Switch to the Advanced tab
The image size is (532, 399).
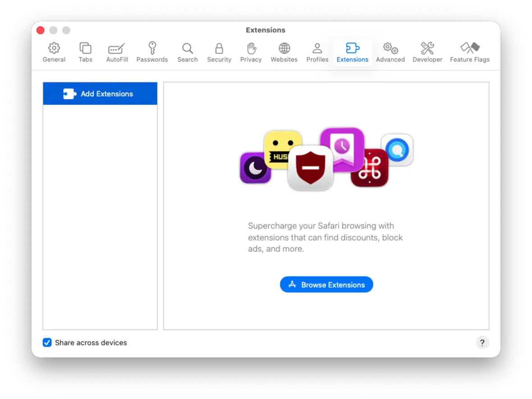pyautogui.click(x=390, y=52)
